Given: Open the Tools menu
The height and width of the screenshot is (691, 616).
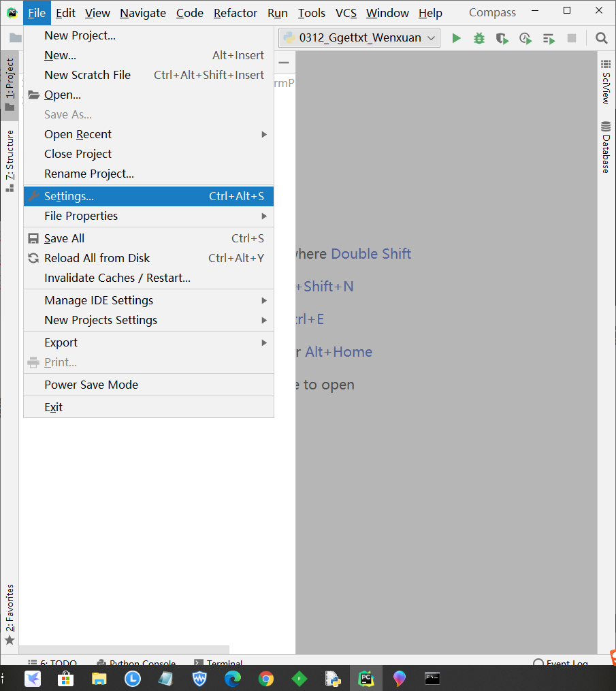Looking at the screenshot, I should (312, 13).
